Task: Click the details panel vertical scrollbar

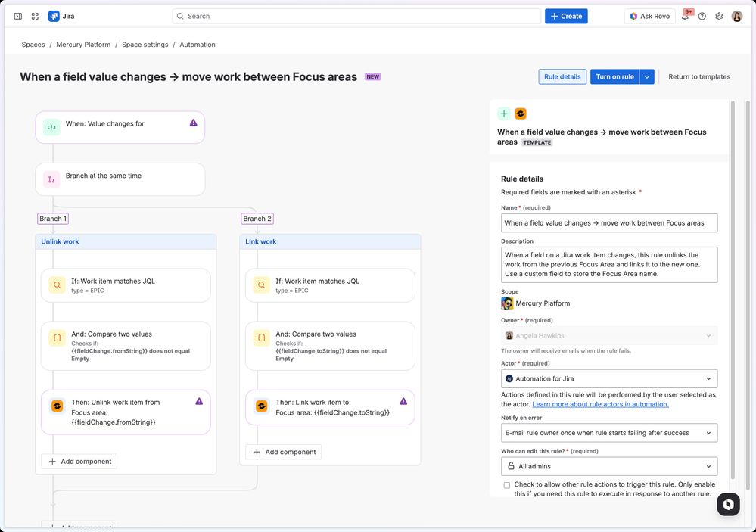Action: [x=733, y=289]
